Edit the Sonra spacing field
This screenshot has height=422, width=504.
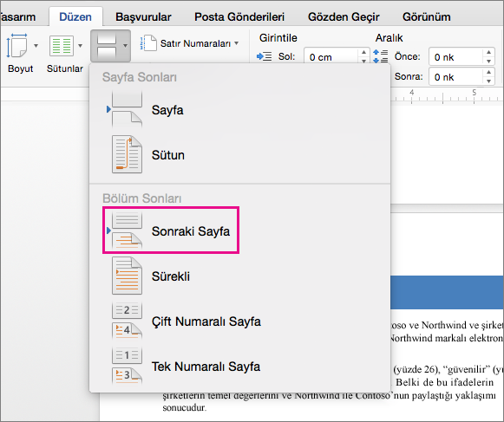point(455,77)
